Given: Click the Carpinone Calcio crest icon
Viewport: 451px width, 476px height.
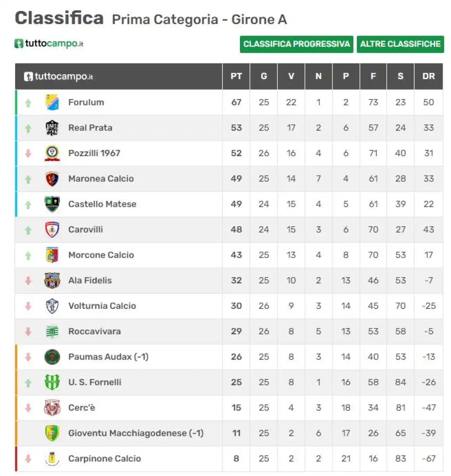Looking at the screenshot, I should tap(52, 458).
